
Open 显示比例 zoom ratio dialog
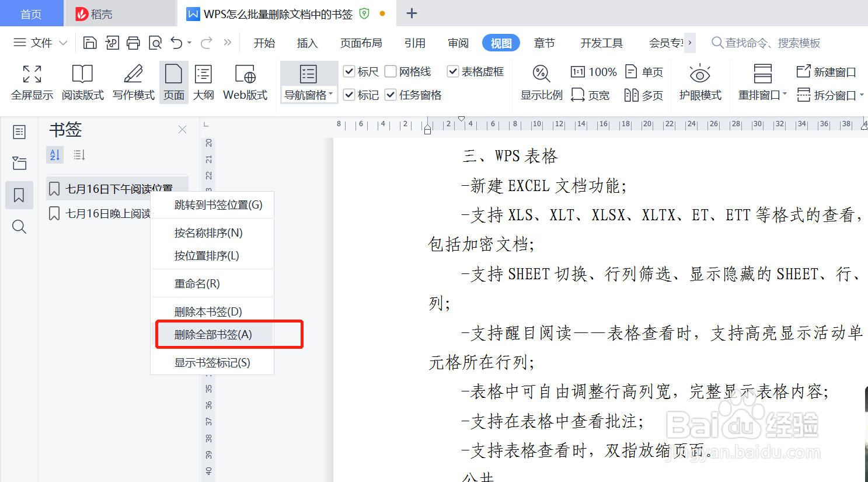point(541,82)
